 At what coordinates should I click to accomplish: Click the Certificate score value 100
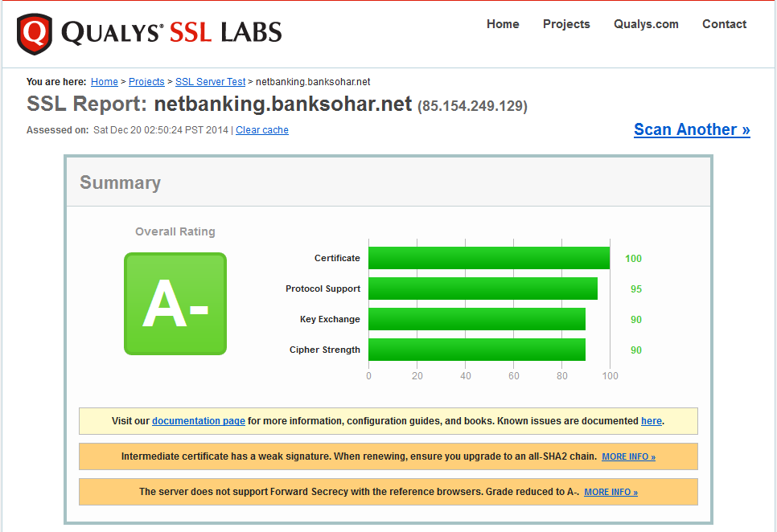tap(633, 258)
